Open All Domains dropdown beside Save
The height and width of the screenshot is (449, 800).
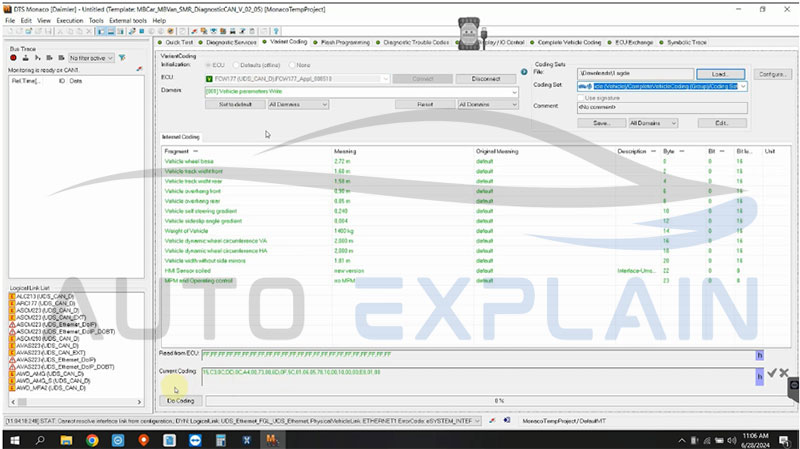(x=653, y=123)
